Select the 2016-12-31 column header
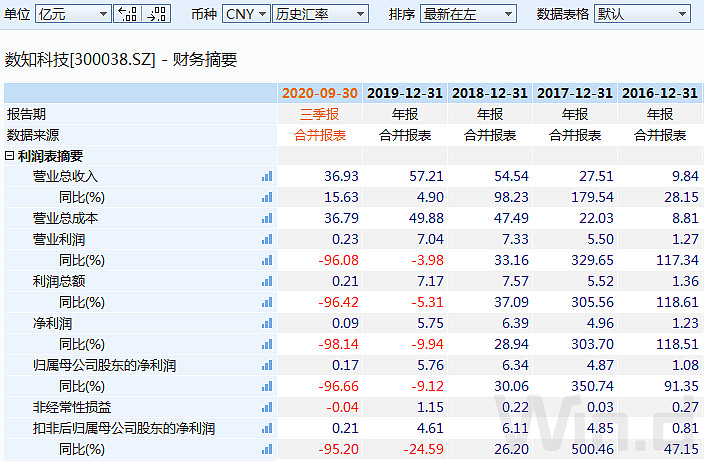 pos(660,93)
